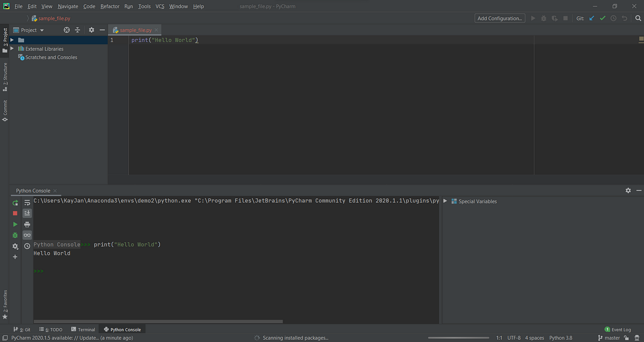The height and width of the screenshot is (342, 644).
Task: Expand Special Variables in console
Action: (445, 201)
